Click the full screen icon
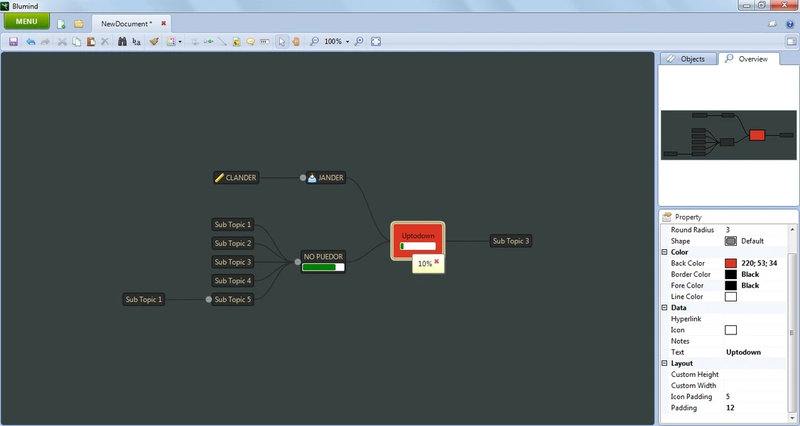The height and width of the screenshot is (426, 800). tap(376, 42)
